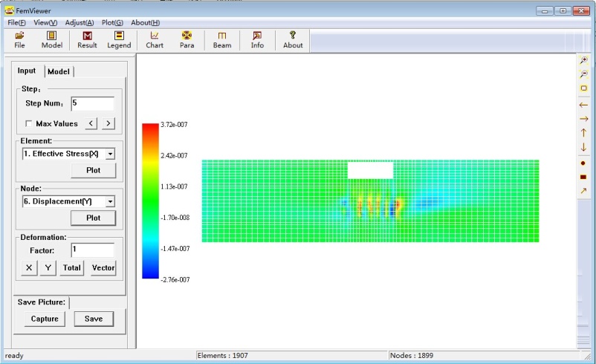
Task: Enable the Max Values checkbox
Action: coord(28,123)
